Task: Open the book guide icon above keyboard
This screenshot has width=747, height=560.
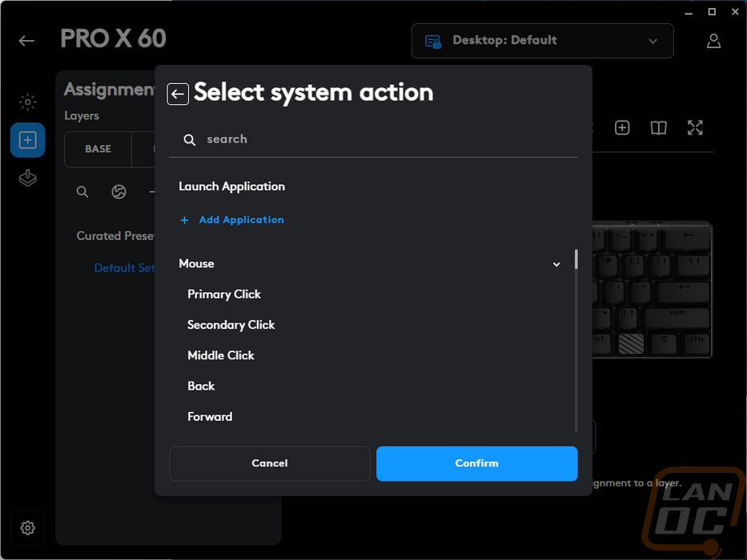Action: click(658, 128)
